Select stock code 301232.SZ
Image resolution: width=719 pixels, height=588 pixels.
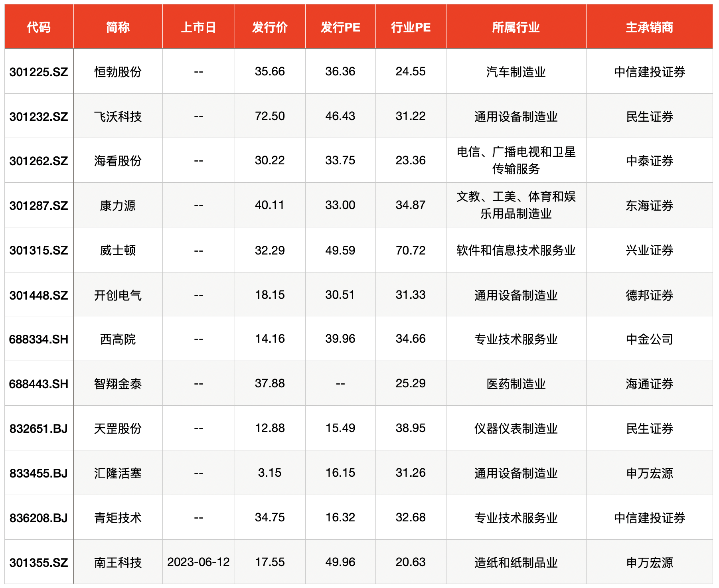(x=39, y=116)
